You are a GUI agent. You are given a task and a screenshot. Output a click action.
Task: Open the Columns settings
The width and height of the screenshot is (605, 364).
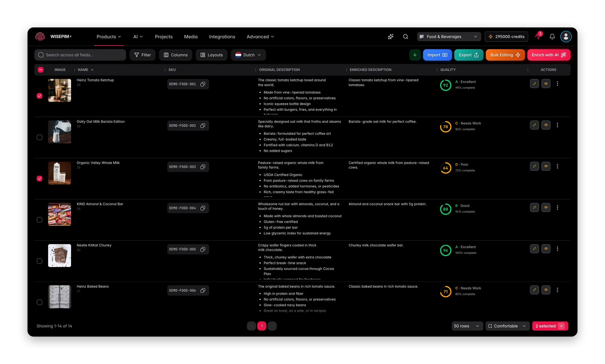[x=175, y=55]
